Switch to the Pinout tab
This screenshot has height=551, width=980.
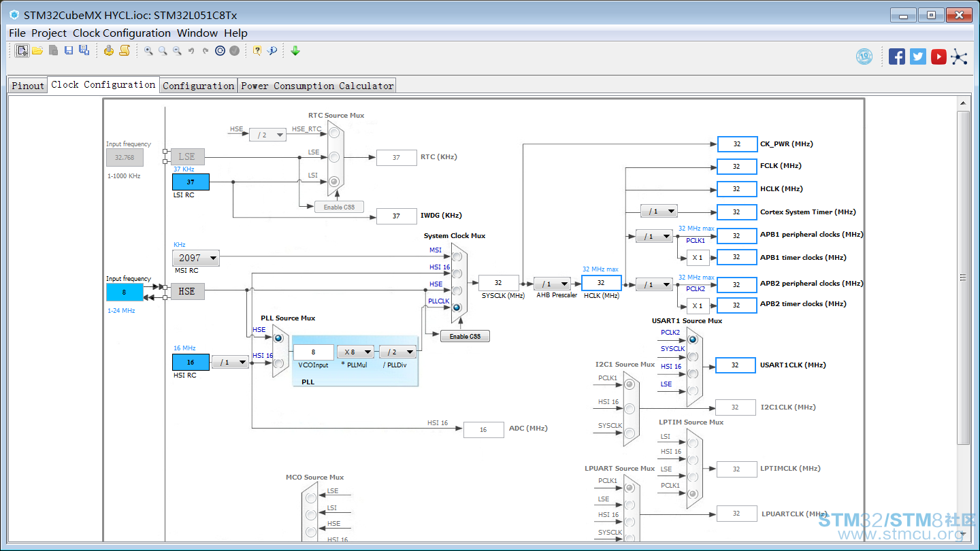[x=28, y=86]
